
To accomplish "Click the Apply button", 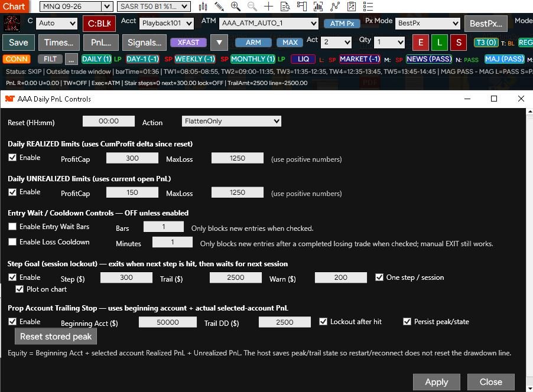I will click(437, 382).
